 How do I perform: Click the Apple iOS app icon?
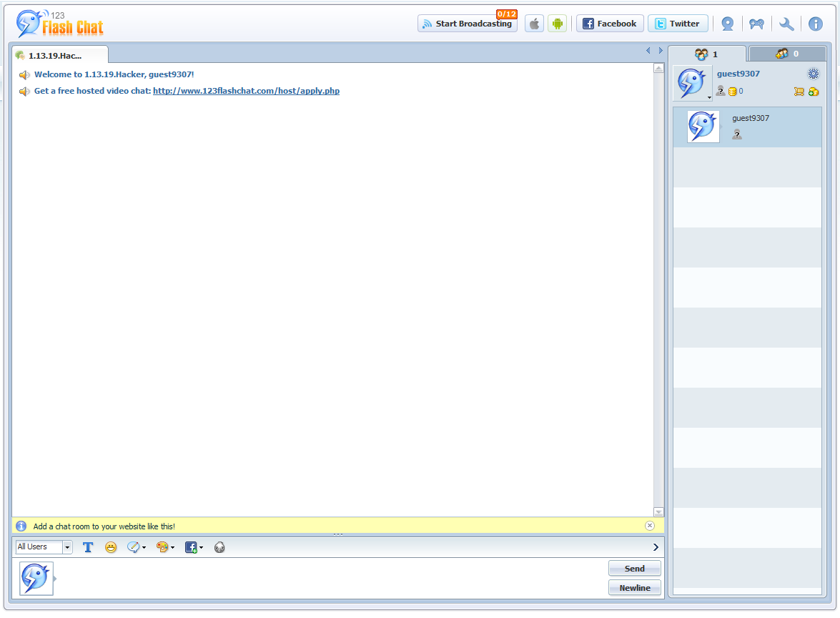point(534,23)
